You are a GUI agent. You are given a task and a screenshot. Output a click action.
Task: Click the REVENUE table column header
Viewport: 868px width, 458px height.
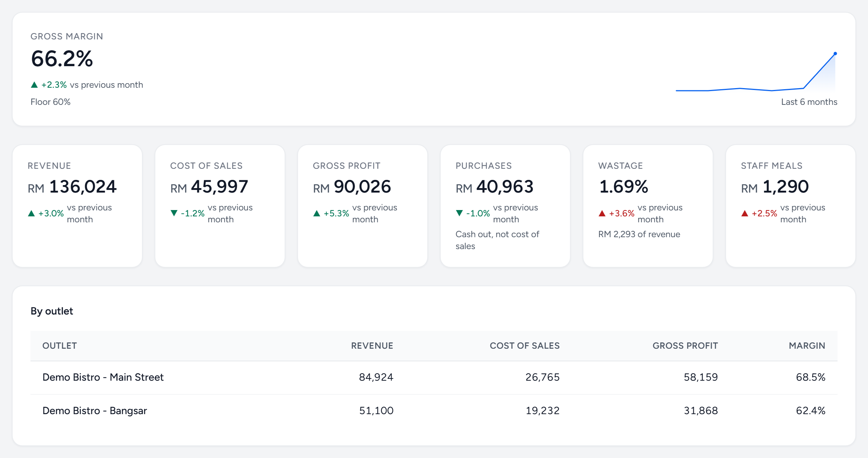point(372,346)
